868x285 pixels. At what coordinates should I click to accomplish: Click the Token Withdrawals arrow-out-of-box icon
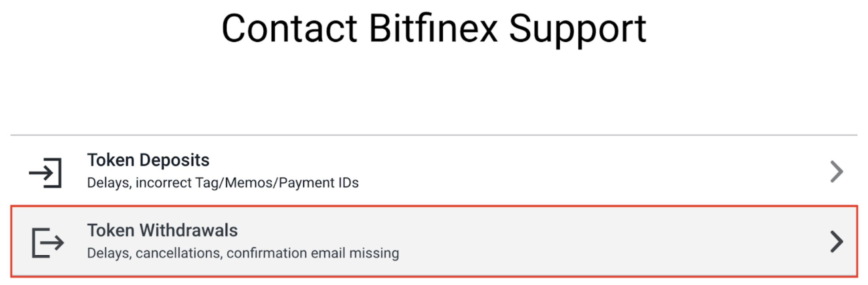pyautogui.click(x=48, y=243)
